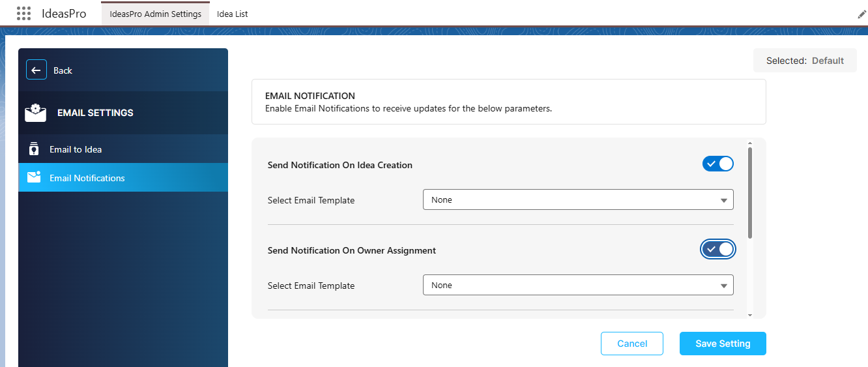The height and width of the screenshot is (367, 868).
Task: Click the pencil edit icon at top right
Action: [x=861, y=14]
